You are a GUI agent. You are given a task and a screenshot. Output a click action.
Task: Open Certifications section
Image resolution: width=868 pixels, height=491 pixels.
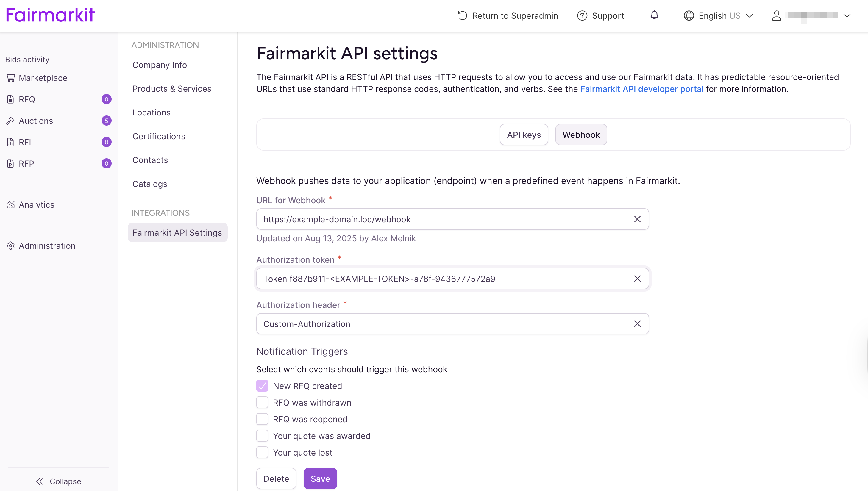158,136
